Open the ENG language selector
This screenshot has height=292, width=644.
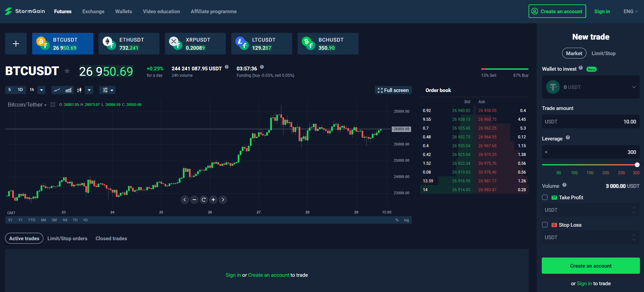point(630,12)
